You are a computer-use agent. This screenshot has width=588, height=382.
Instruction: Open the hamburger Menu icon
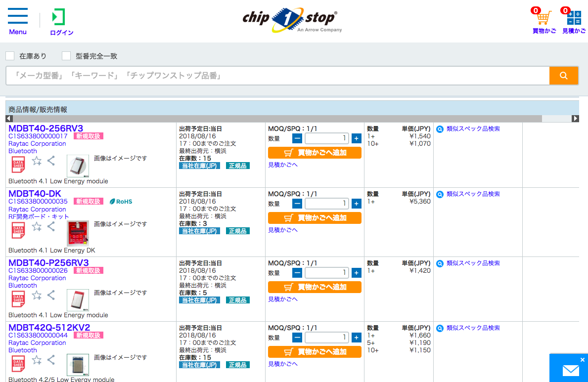coord(18,16)
